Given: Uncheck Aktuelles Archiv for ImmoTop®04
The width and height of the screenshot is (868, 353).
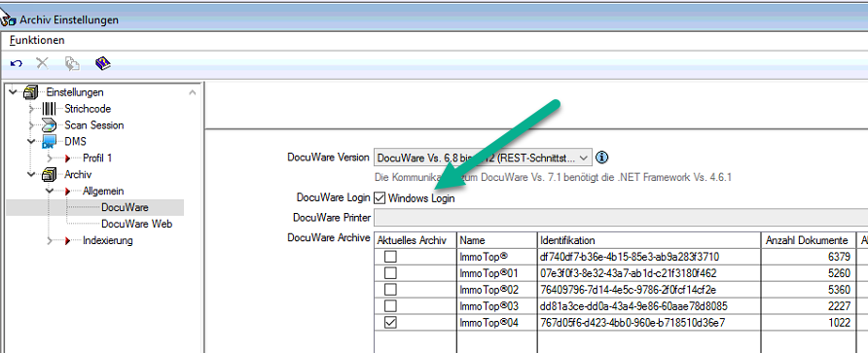Looking at the screenshot, I should pyautogui.click(x=391, y=323).
